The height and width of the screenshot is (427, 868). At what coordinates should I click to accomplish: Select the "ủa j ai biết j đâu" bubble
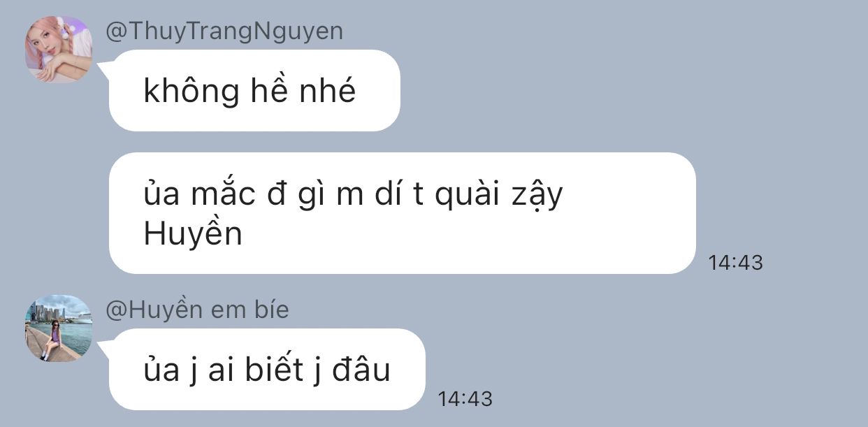(267, 369)
